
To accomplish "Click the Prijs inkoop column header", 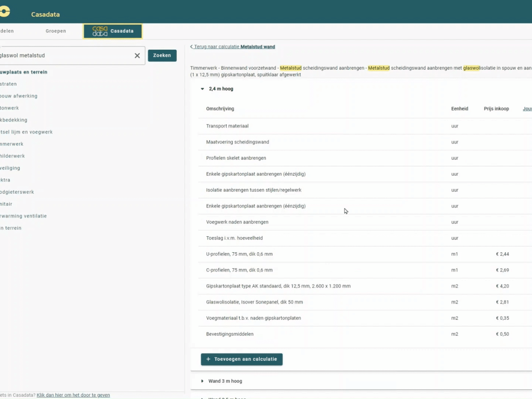I will (x=497, y=109).
